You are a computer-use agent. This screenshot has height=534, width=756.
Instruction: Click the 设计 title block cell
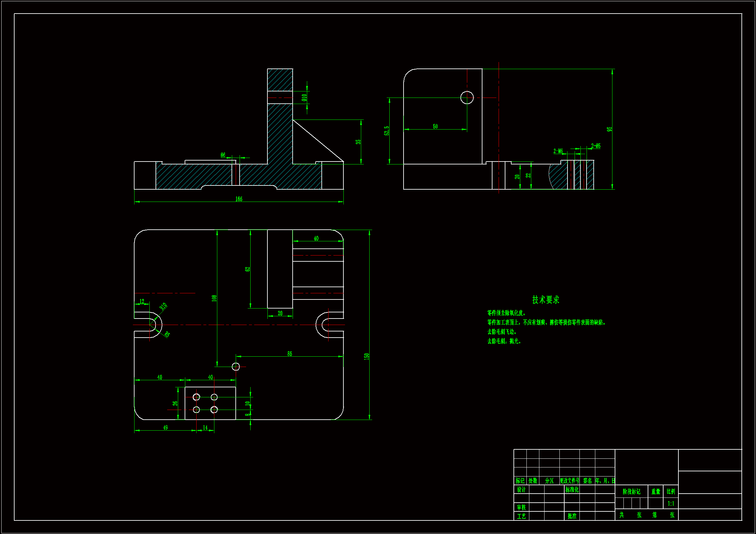(x=521, y=490)
